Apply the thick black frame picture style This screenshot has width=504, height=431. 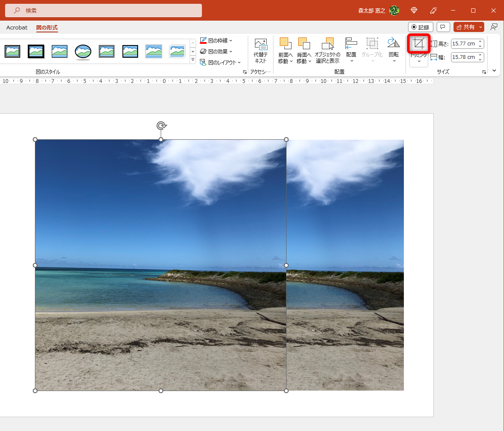tap(36, 51)
